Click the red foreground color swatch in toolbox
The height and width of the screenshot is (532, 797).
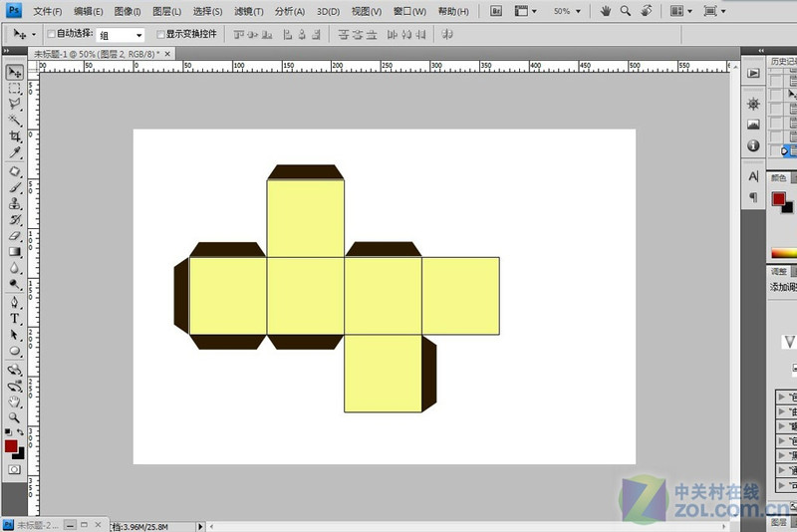11,446
